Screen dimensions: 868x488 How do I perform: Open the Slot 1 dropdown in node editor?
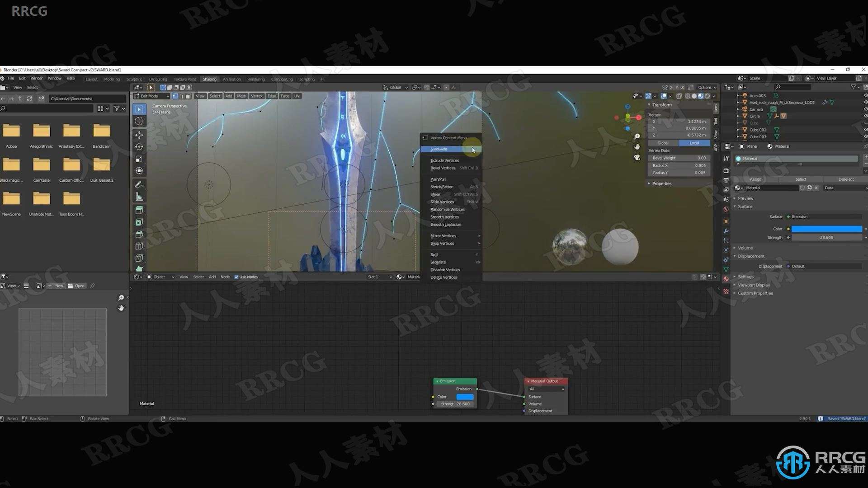click(x=379, y=277)
